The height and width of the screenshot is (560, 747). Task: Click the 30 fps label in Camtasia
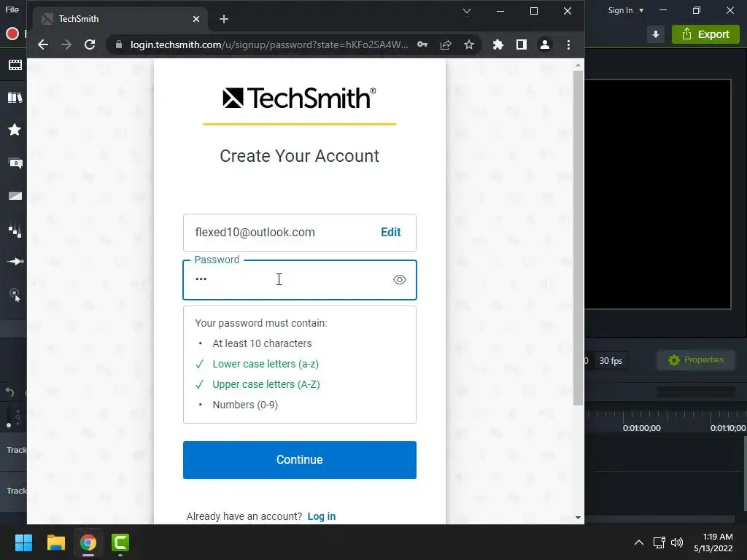[611, 361]
